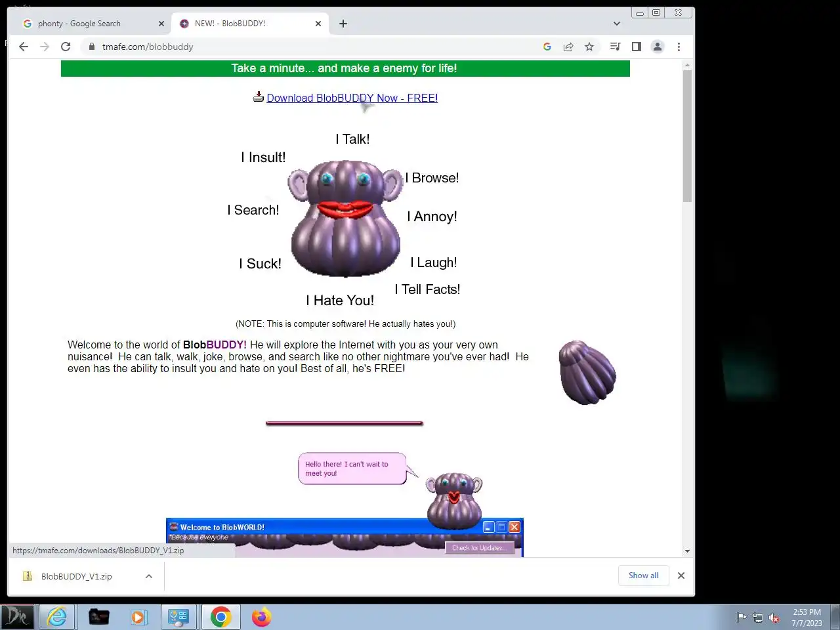
Task: Click the 'I Insult!' text
Action: click(x=263, y=157)
